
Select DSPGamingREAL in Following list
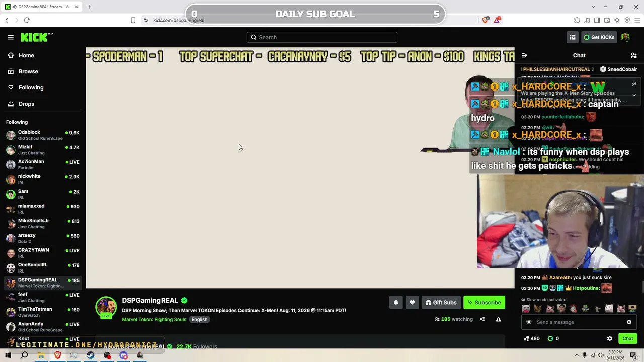click(x=42, y=283)
